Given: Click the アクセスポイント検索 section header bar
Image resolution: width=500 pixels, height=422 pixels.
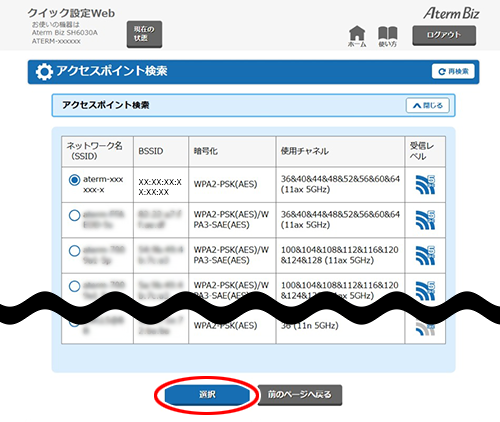Looking at the screenshot, I should pyautogui.click(x=253, y=105).
